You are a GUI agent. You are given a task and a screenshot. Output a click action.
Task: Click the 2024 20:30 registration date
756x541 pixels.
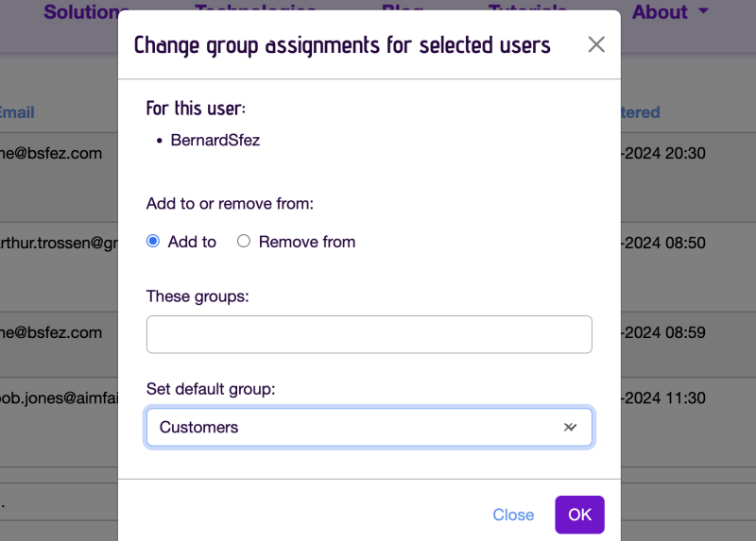(663, 153)
